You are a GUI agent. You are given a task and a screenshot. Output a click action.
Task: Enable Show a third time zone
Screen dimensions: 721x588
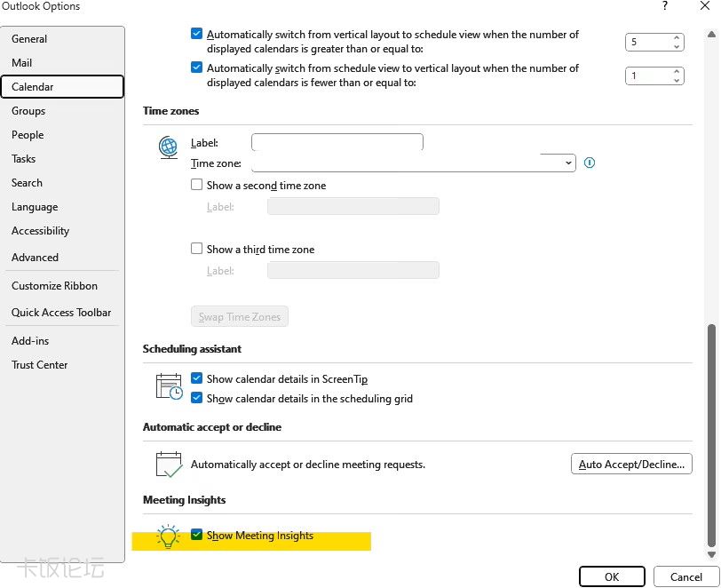(196, 249)
